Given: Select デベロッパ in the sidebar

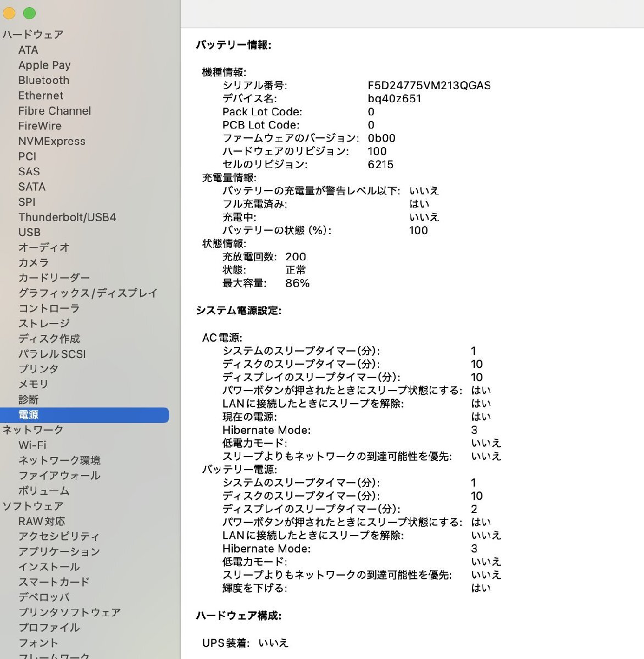Looking at the screenshot, I should [44, 597].
